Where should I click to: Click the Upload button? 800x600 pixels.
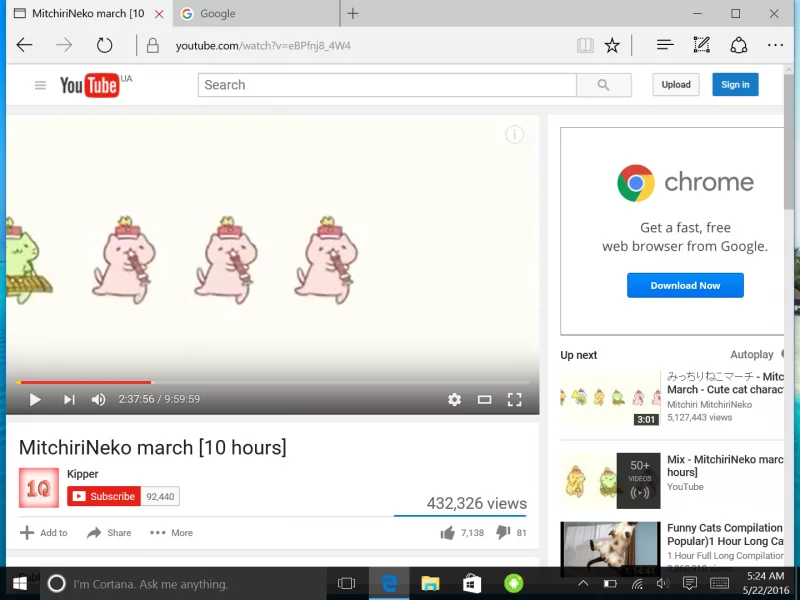pos(676,85)
